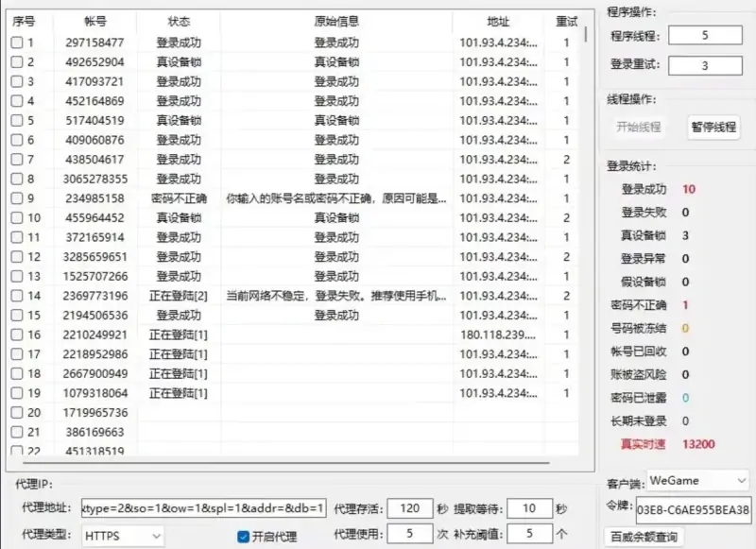Screen dimensions: 756x549
Task: Tick checkbox for account 2369773196
Action: coord(17,296)
